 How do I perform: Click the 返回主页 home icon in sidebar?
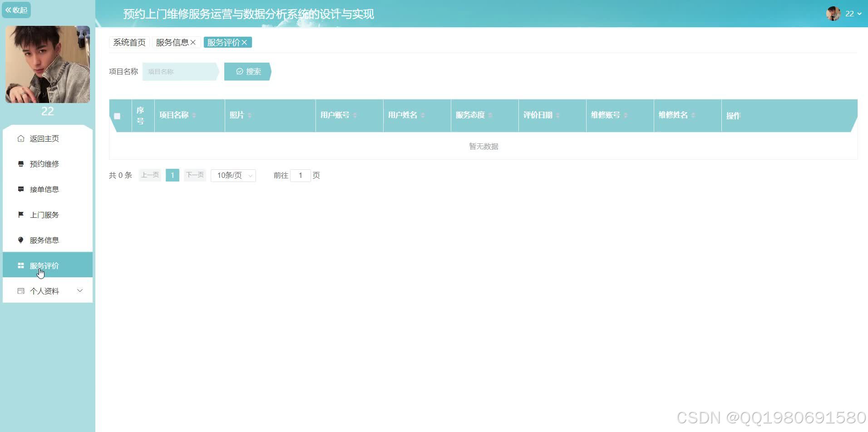[x=20, y=138]
